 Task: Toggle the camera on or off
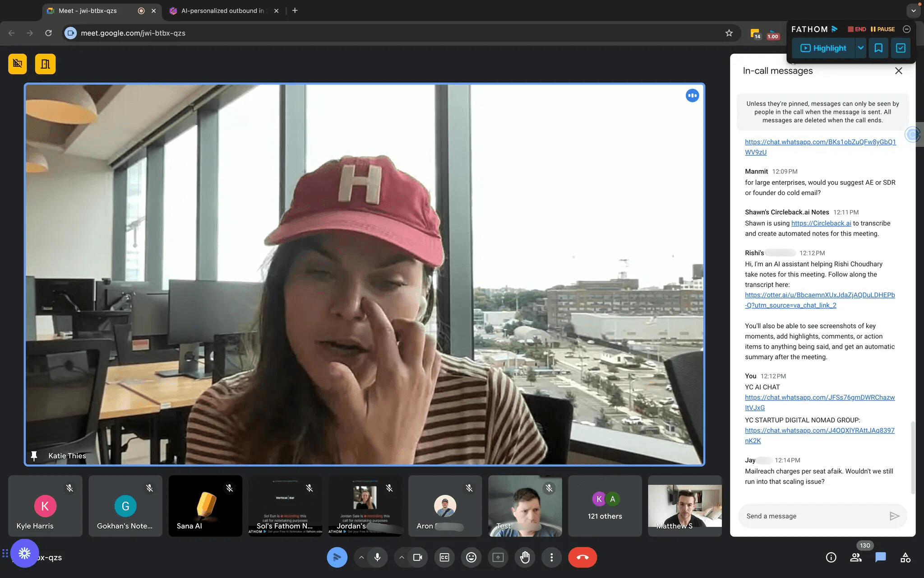point(417,557)
